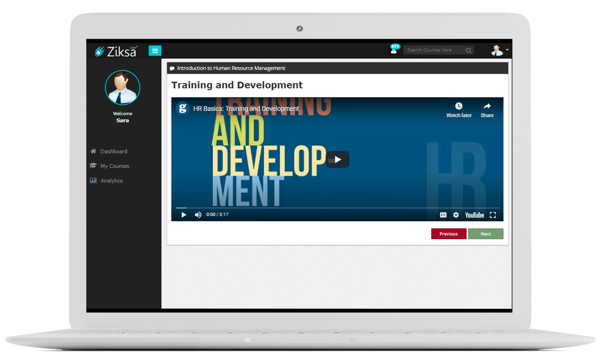Viewport: 609px width, 364px height.
Task: Click the video progress bar
Action: click(337, 208)
